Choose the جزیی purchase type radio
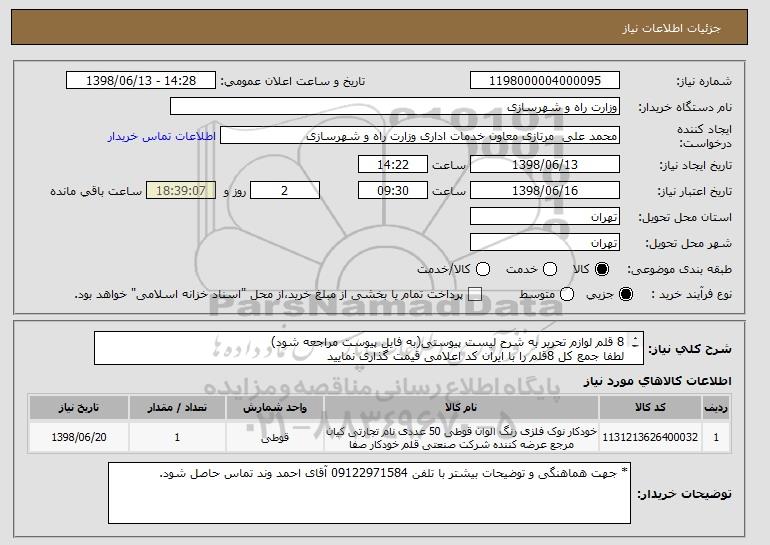Screen dimensions: 770x545 click(x=626, y=295)
